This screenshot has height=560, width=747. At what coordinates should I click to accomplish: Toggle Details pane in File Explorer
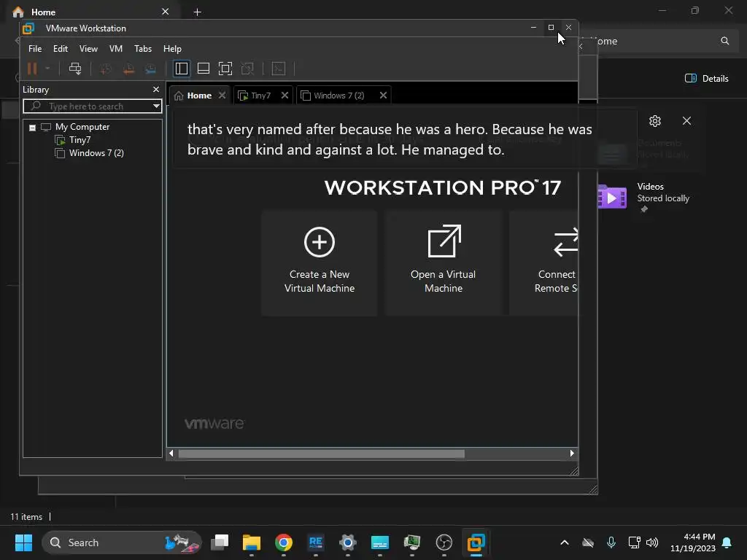pyautogui.click(x=706, y=79)
